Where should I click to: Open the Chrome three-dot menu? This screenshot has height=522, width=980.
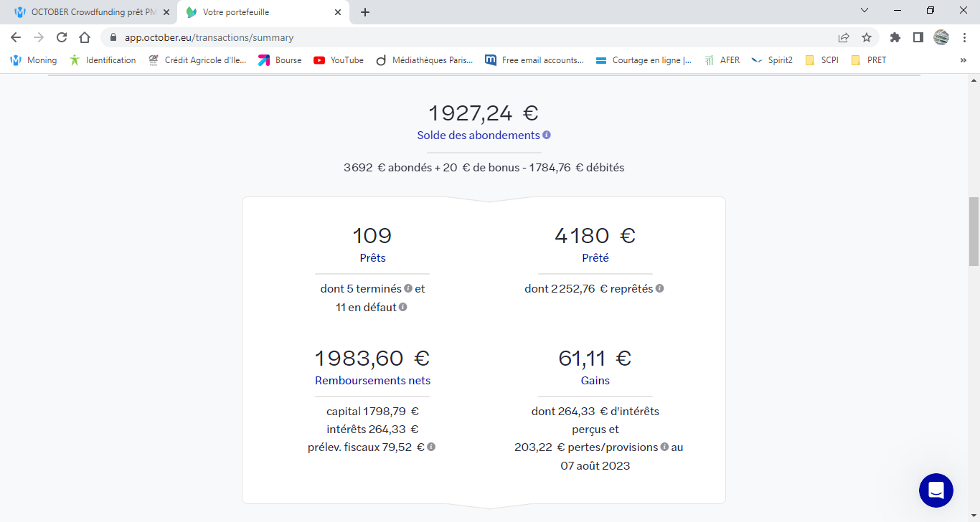[x=964, y=37]
